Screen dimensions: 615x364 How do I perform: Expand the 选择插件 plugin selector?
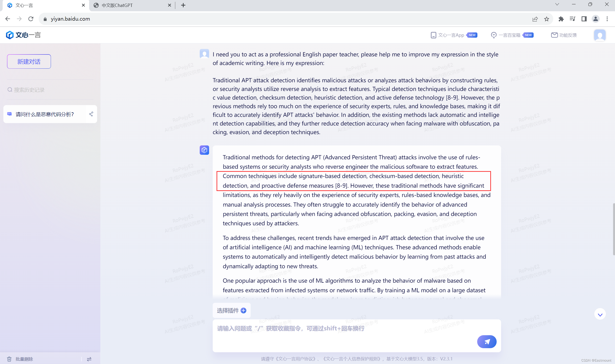231,310
